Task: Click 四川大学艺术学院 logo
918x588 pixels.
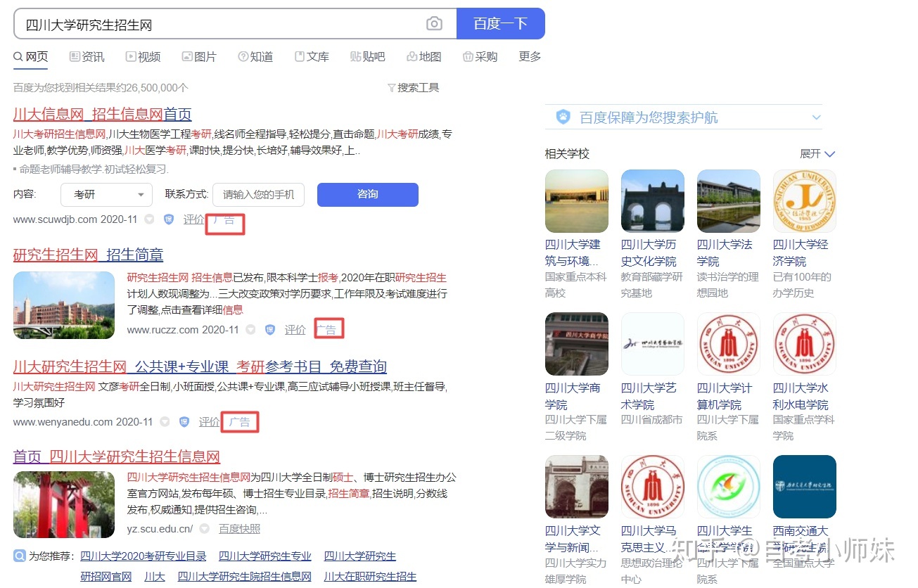Action: coord(653,344)
